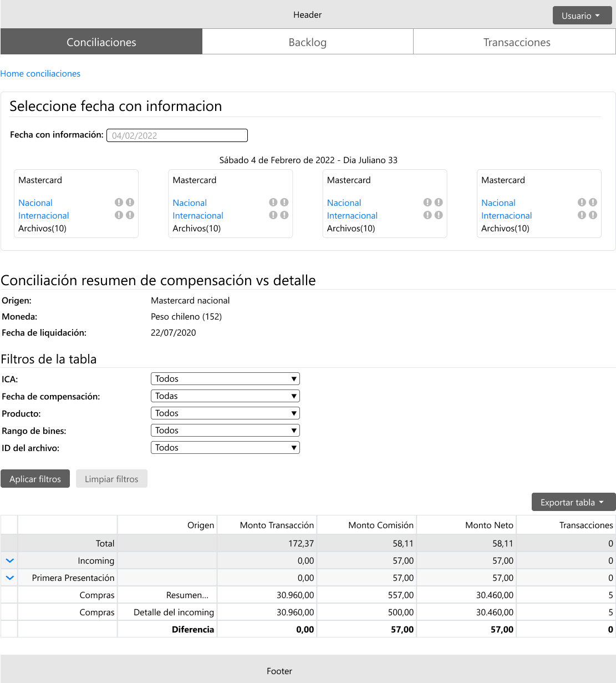Click second alert icon beside second card's Internacional

284,215
